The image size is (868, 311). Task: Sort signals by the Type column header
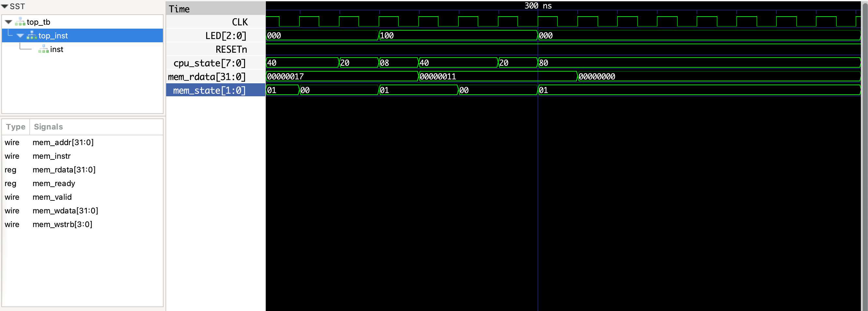pos(16,127)
